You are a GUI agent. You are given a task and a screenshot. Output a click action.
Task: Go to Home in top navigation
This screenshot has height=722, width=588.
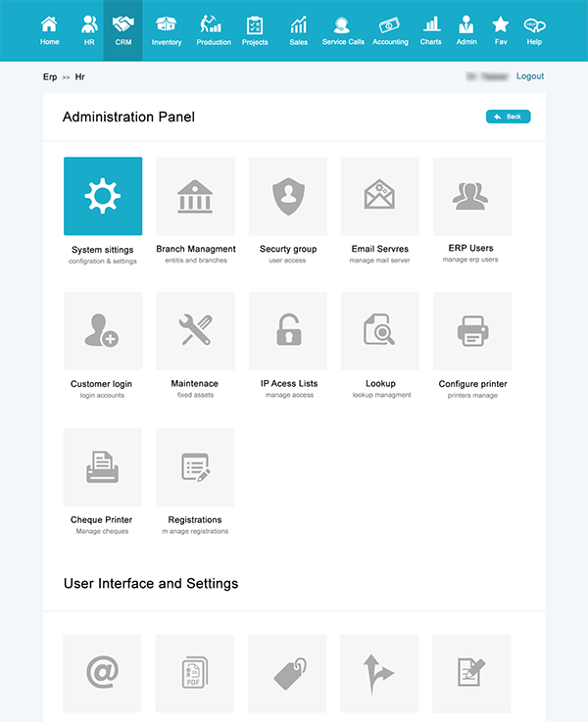[50, 30]
